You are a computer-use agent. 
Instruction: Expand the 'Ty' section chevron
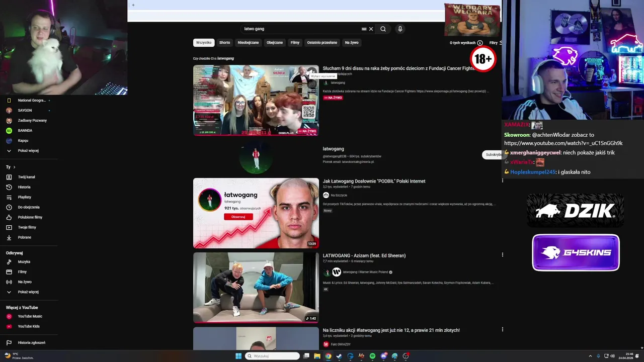pyautogui.click(x=14, y=167)
